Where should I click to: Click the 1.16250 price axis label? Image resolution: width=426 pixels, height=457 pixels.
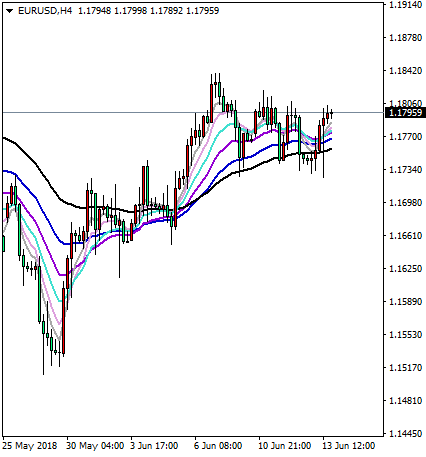point(406,269)
